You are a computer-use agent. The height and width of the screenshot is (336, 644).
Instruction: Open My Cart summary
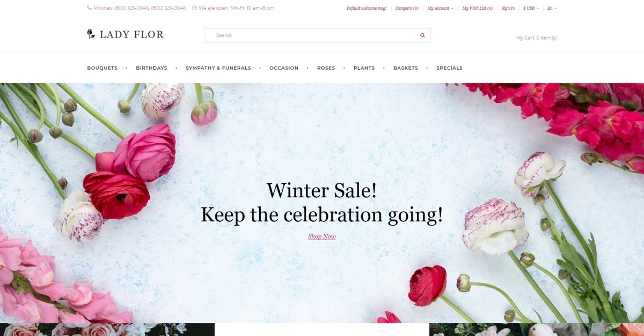pyautogui.click(x=536, y=38)
